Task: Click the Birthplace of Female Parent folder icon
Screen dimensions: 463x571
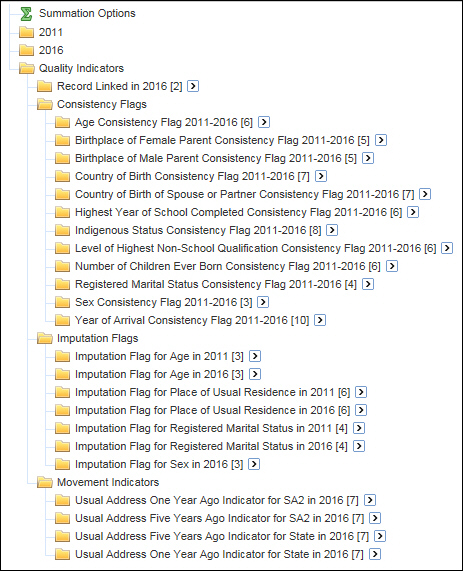Action: [x=62, y=140]
